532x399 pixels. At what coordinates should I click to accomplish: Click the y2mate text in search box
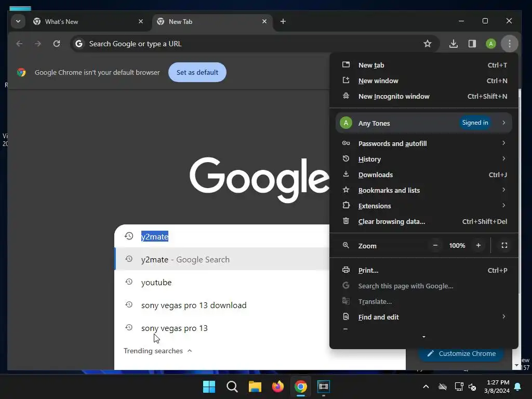pos(155,236)
